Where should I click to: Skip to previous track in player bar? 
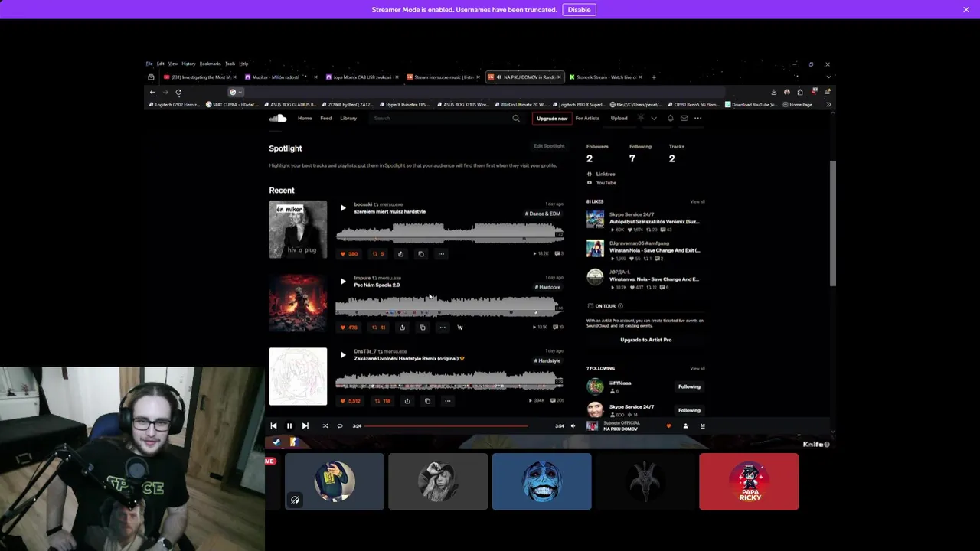point(273,426)
